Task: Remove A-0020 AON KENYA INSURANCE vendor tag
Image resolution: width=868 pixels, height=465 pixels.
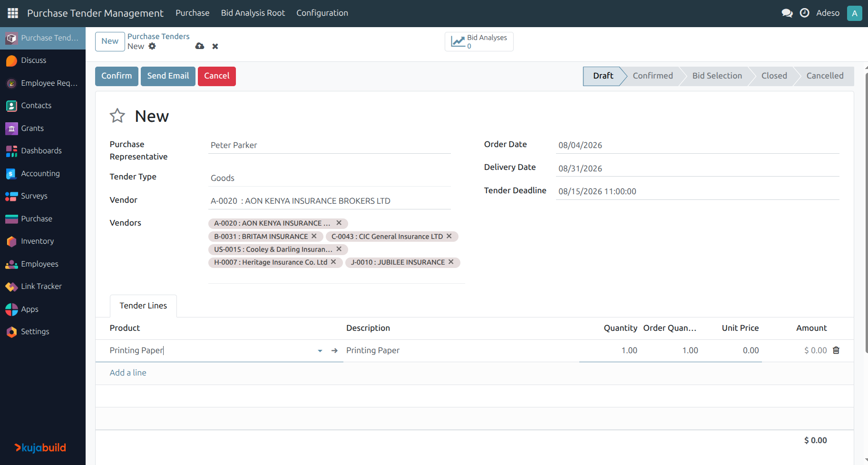Action: point(339,223)
